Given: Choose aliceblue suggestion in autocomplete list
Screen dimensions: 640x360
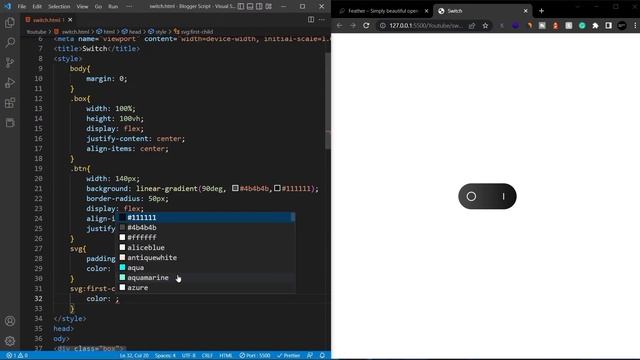Looking at the screenshot, I should point(206,247).
